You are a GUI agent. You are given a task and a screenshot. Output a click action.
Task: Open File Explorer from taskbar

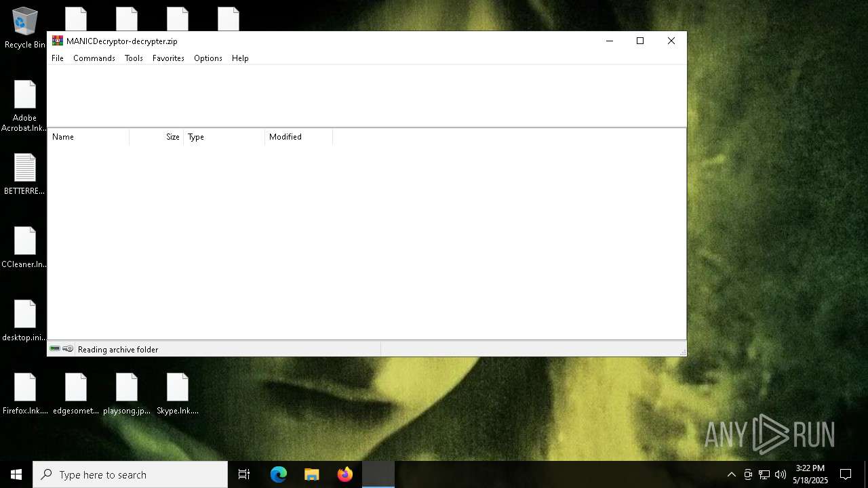click(x=312, y=474)
